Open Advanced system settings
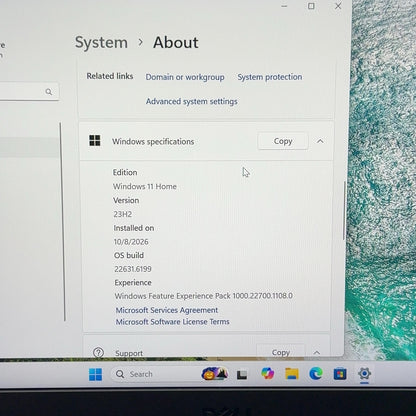 click(192, 101)
